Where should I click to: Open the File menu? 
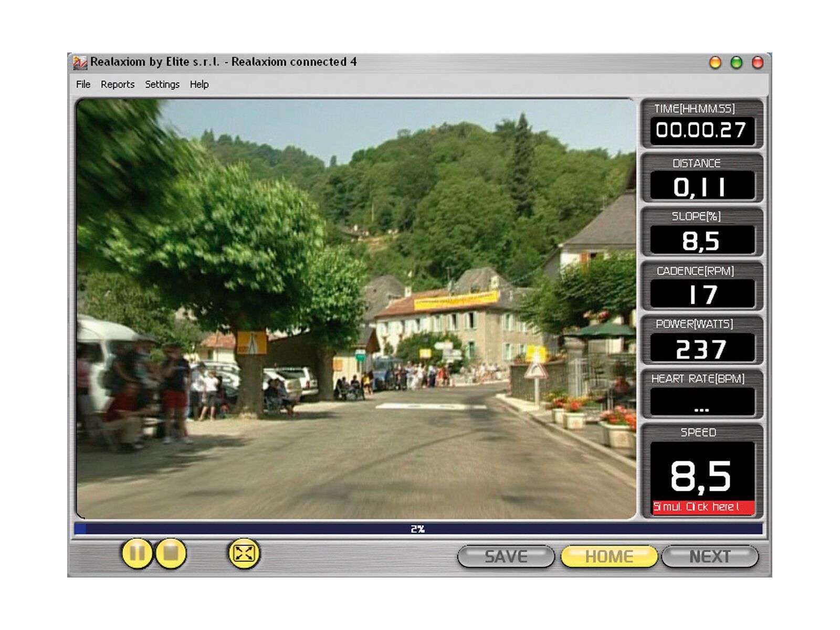click(83, 84)
